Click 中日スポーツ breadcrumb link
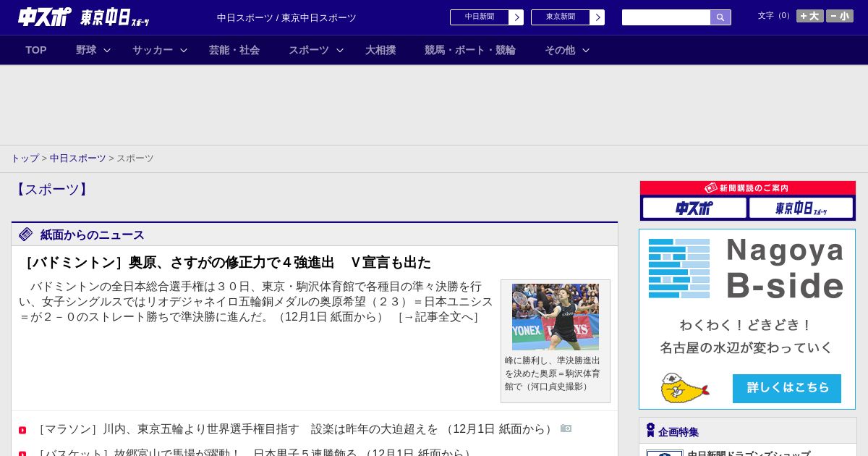This screenshot has width=868, height=456. (x=78, y=159)
